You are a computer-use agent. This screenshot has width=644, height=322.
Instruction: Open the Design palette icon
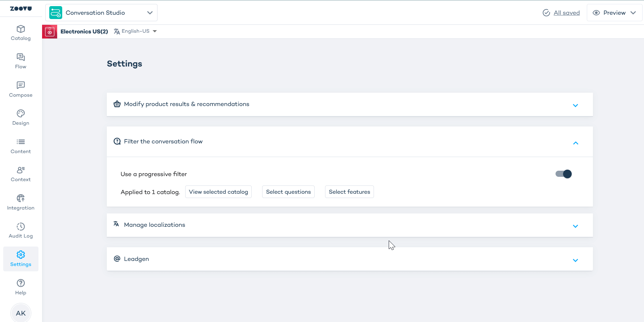(x=20, y=114)
